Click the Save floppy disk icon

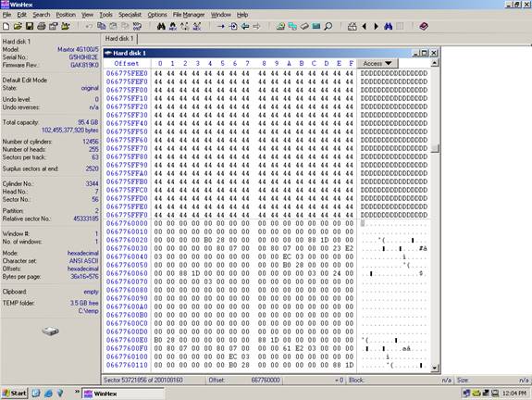(x=30, y=26)
